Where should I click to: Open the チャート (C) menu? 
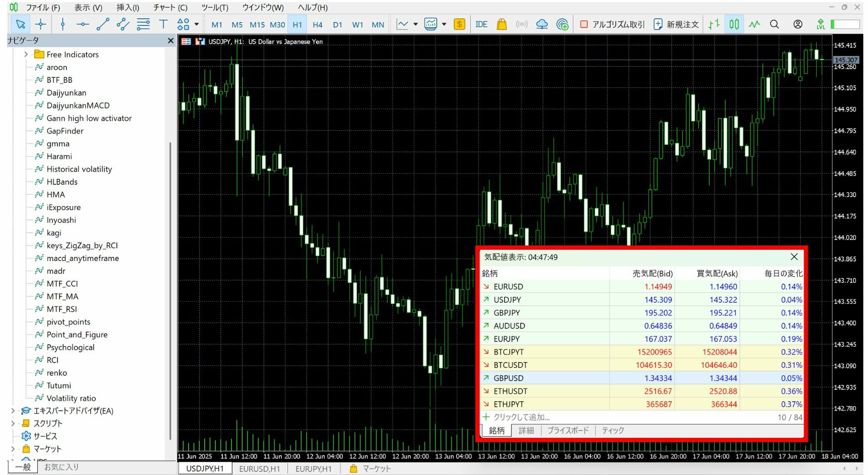tap(170, 8)
